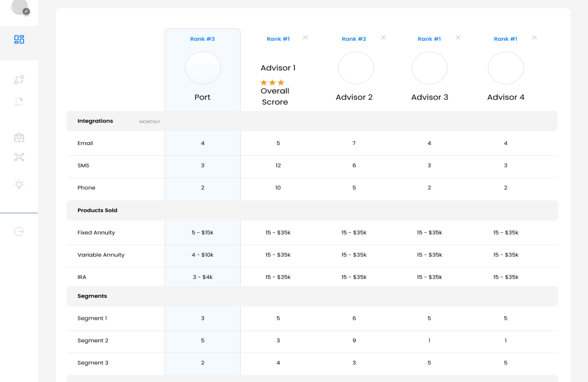This screenshot has height=382, width=588.
Task: Collapse the Products Sold section
Action: coord(97,210)
